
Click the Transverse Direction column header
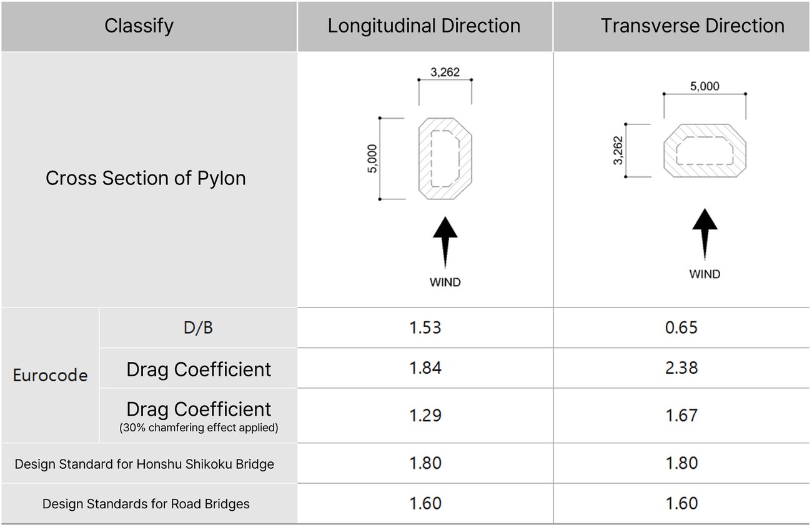tap(692, 26)
